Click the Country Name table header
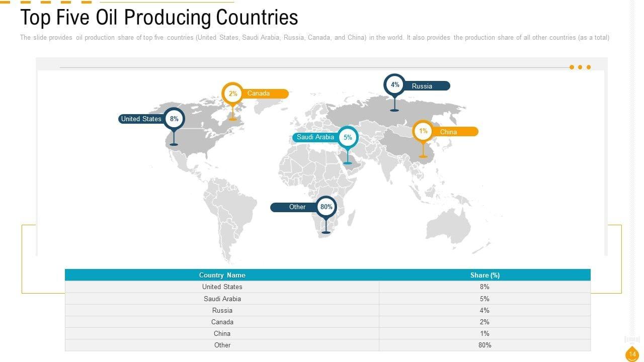The image size is (644, 362). pos(222,275)
